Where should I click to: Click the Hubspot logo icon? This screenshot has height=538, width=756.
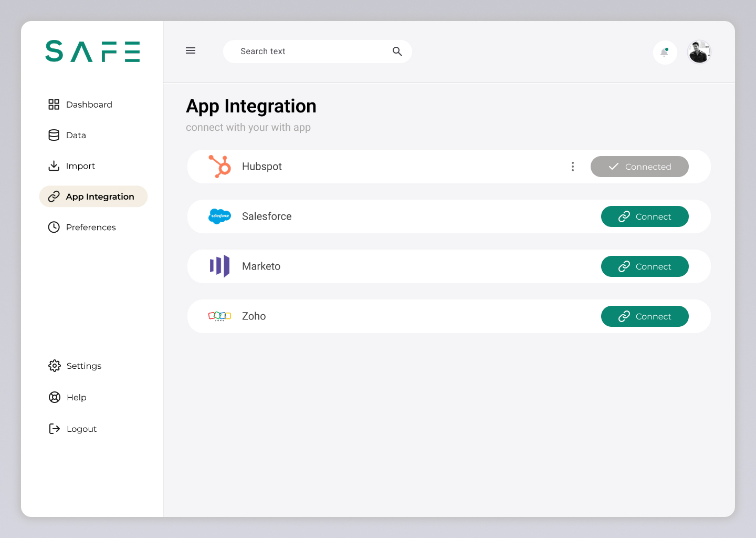[220, 167]
